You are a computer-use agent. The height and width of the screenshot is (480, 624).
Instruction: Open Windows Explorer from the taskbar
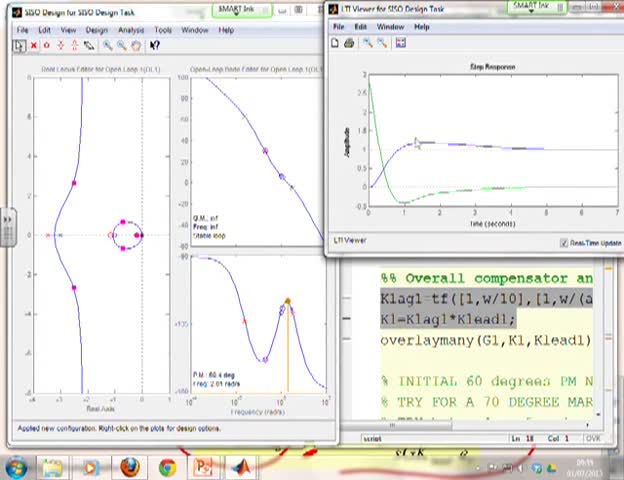[53, 467]
